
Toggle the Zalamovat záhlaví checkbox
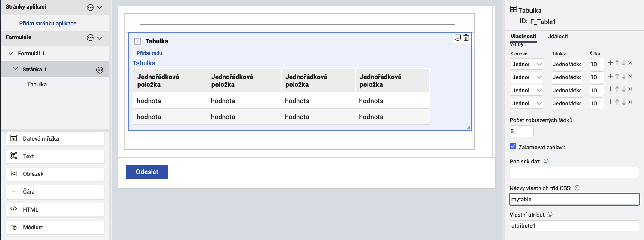513,146
